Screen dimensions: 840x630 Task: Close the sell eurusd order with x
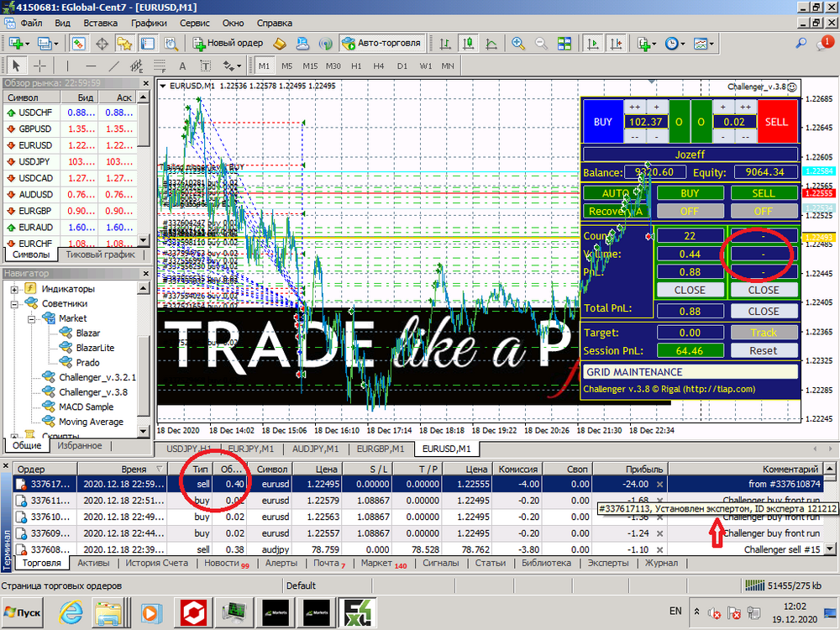660,485
